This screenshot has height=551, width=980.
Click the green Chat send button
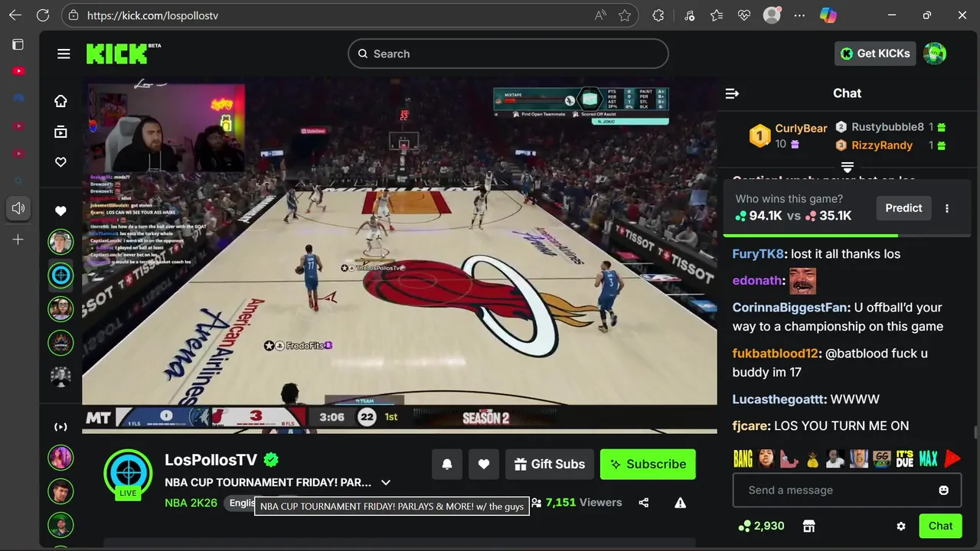(x=940, y=526)
